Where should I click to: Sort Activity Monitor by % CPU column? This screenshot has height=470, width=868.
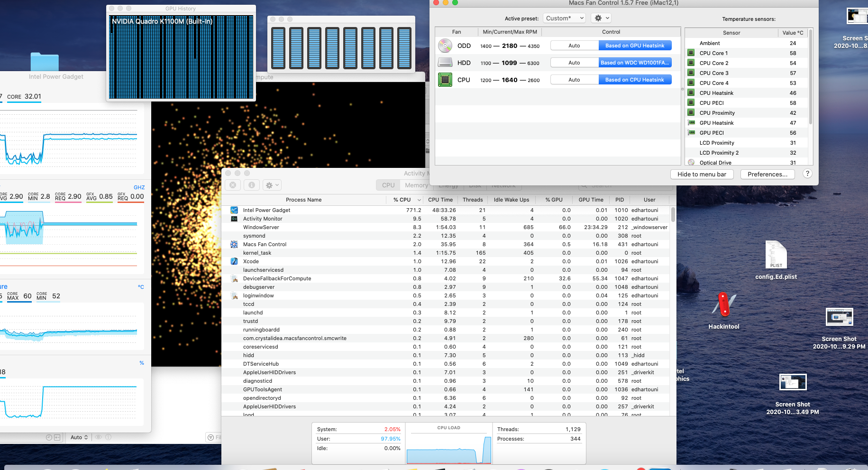(405, 200)
